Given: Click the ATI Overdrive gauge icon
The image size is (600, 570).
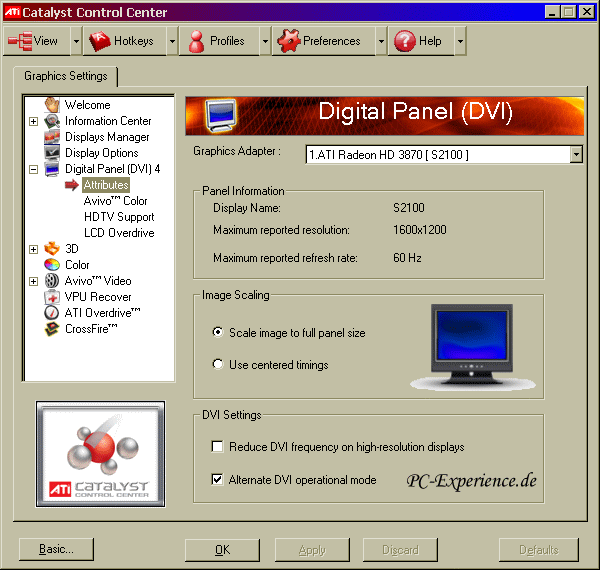Looking at the screenshot, I should pos(52,313).
